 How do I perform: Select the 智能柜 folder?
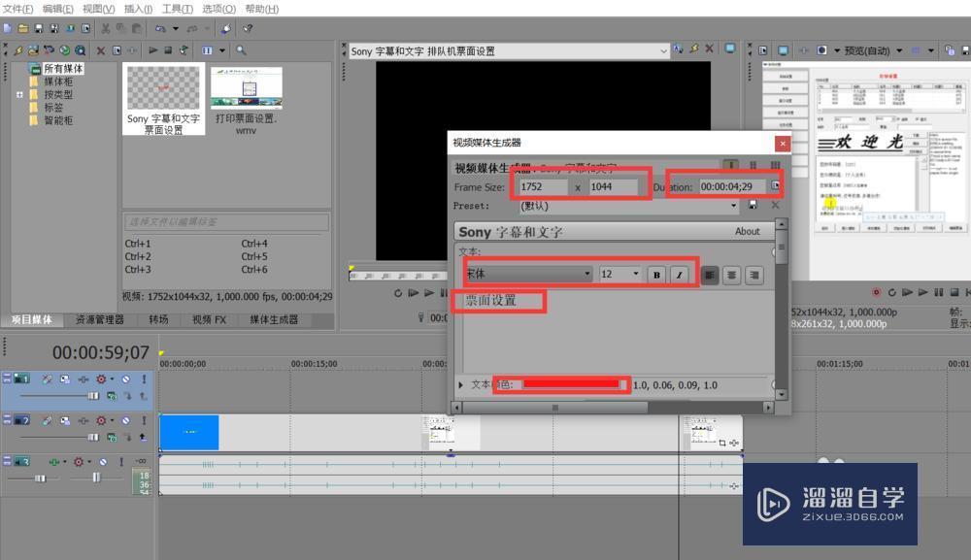coord(58,120)
